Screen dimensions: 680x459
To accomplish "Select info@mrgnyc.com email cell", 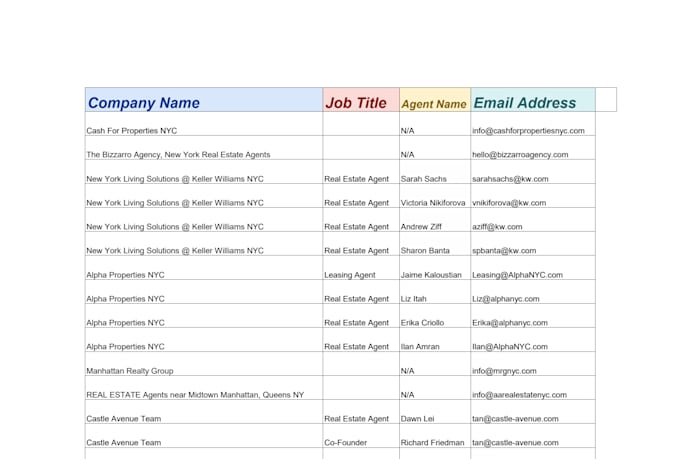I will point(533,364).
